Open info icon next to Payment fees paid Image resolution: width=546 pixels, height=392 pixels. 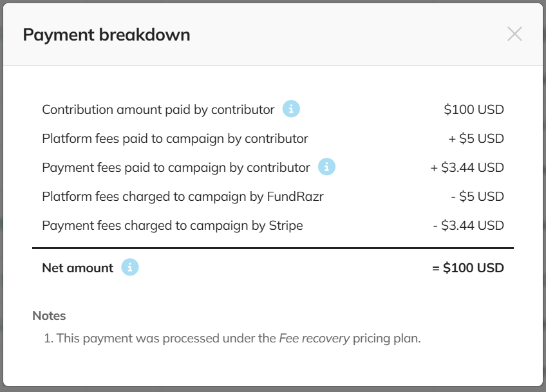(x=326, y=167)
